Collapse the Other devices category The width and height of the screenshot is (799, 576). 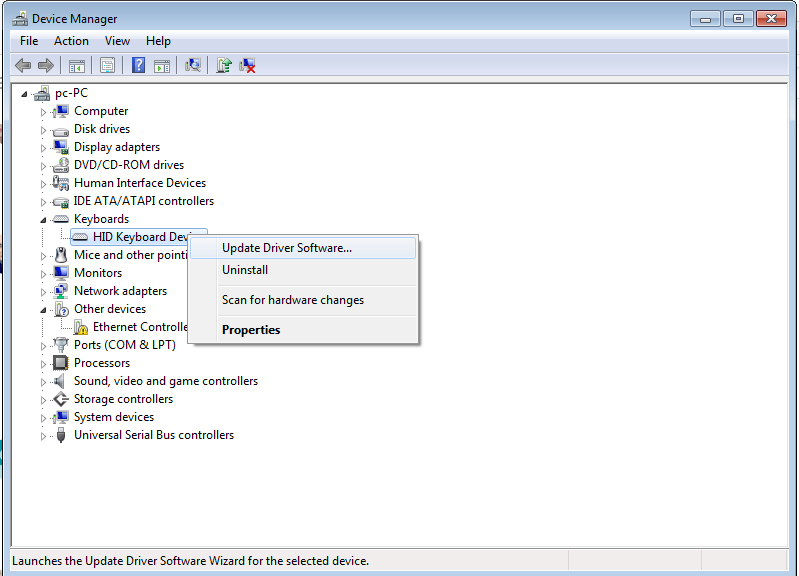(43, 310)
